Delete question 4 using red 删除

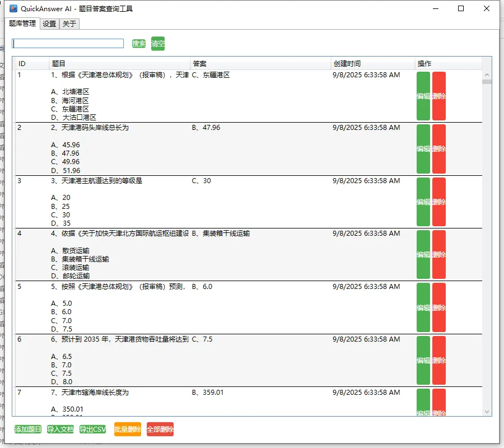(x=439, y=255)
